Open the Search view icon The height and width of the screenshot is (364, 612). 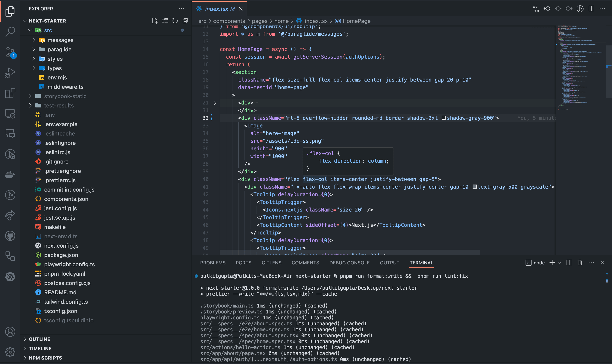10,32
